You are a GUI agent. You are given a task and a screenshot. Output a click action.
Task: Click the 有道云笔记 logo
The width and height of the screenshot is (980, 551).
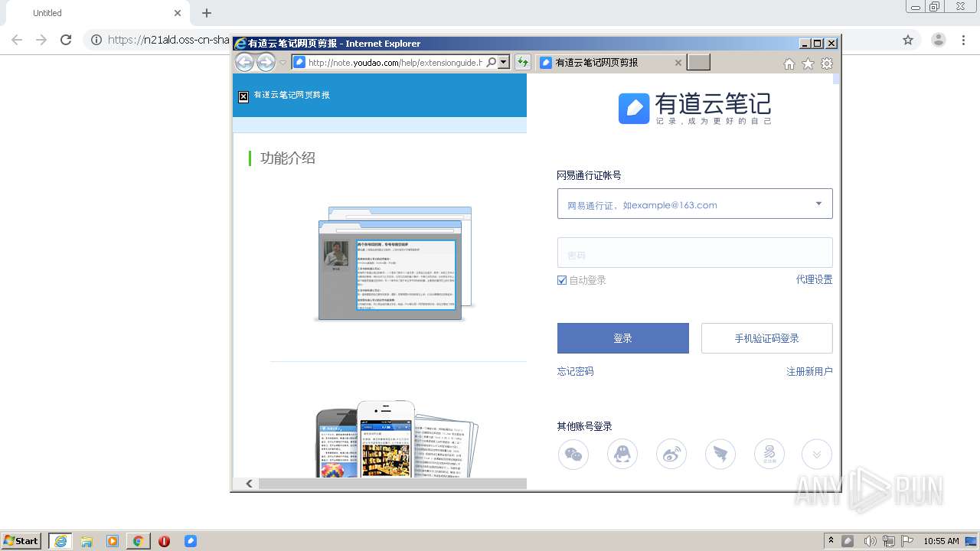click(x=694, y=109)
